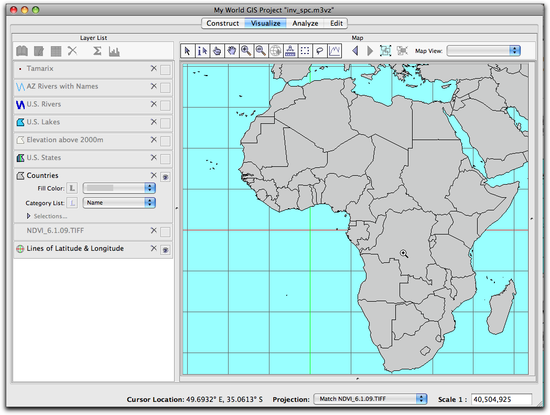Switch to the Analyze tab
This screenshot has height=415, width=550.
pyautogui.click(x=305, y=24)
